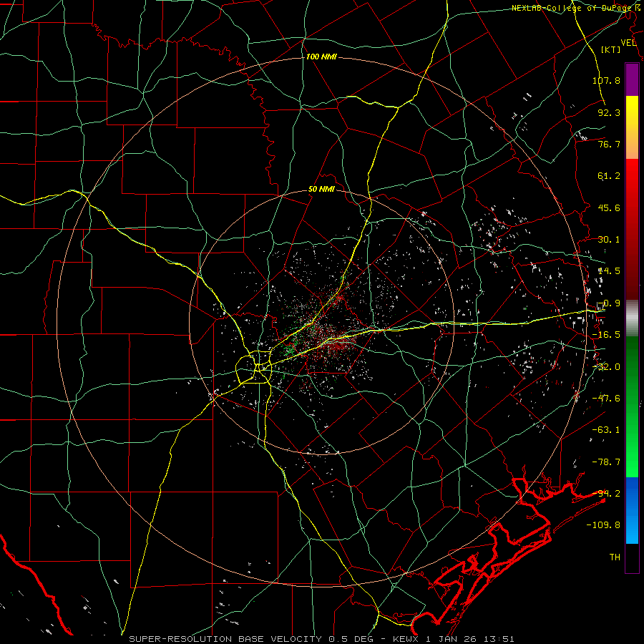The width and height of the screenshot is (644, 644).
Task: Click the SUPER-RESOLUTION BASE VELOCITY caption
Action: tap(225, 639)
